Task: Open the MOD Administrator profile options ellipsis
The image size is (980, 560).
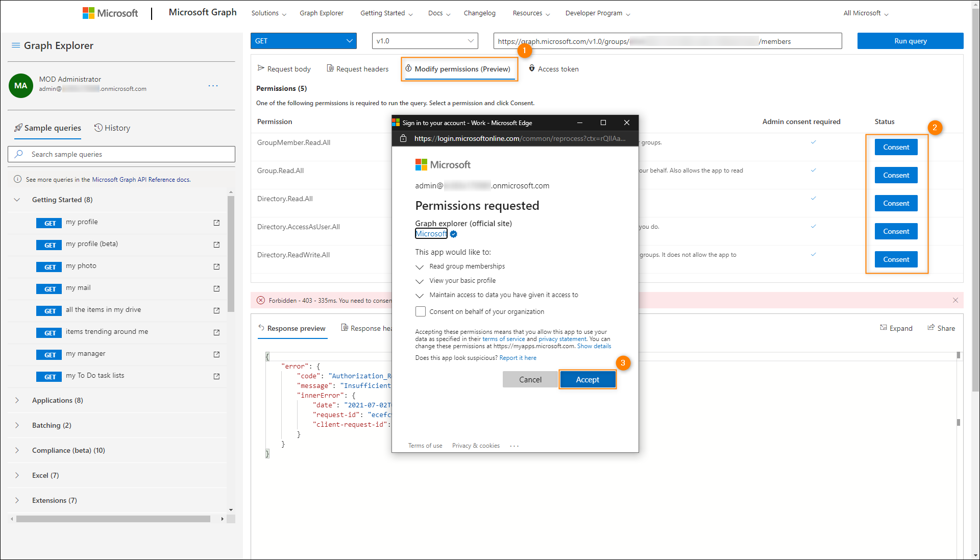Action: pyautogui.click(x=213, y=86)
